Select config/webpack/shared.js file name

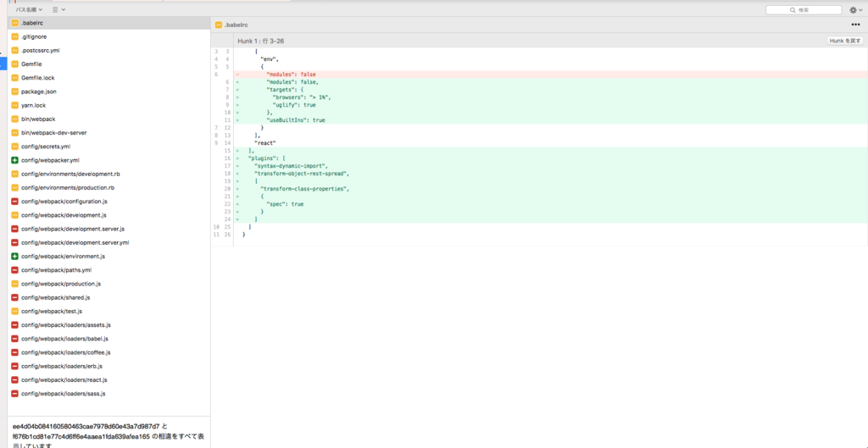click(55, 297)
